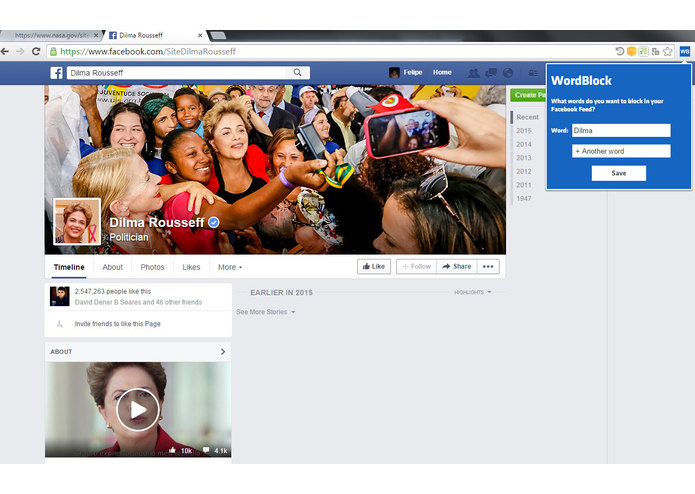Click the history clock extension icon
Viewport: 695px width, 494px height.
[620, 51]
